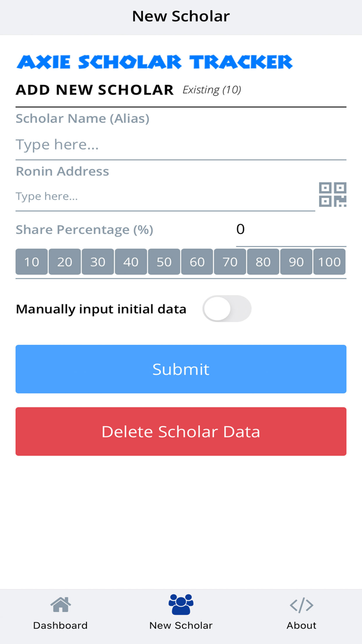
Task: Select the New Scholar tab
Action: tap(181, 614)
